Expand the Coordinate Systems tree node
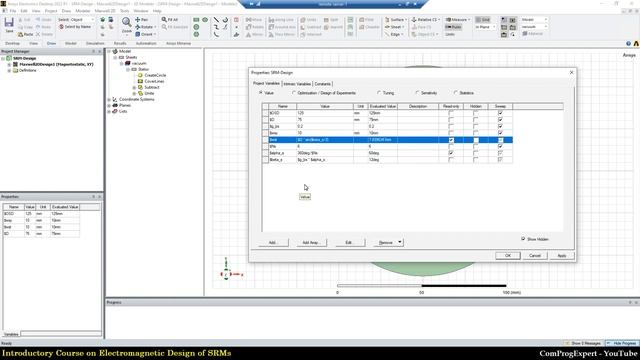 click(109, 99)
